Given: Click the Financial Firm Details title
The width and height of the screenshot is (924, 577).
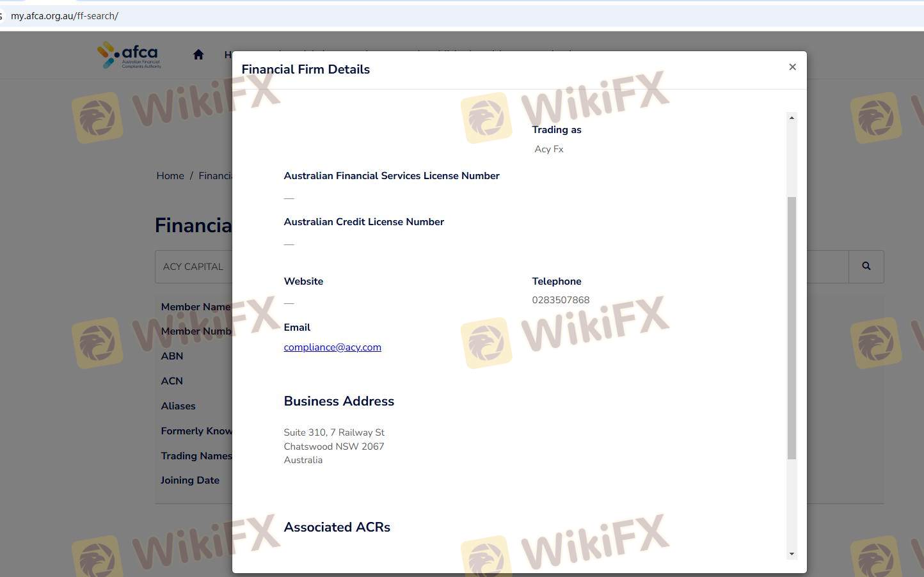Looking at the screenshot, I should coord(305,69).
